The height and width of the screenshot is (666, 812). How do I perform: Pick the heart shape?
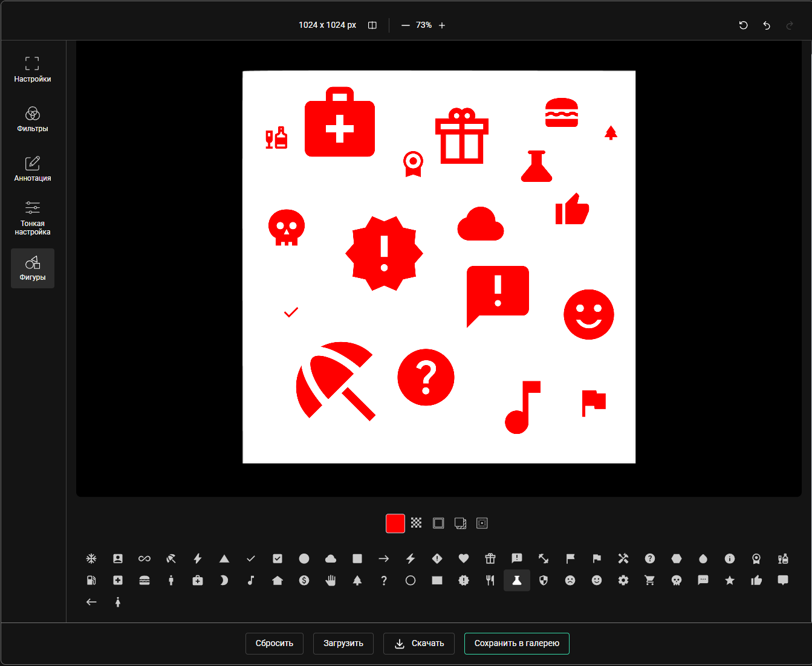464,558
